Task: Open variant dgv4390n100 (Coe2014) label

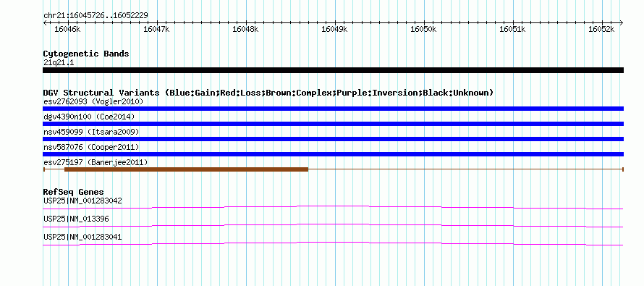Action: coord(89,117)
